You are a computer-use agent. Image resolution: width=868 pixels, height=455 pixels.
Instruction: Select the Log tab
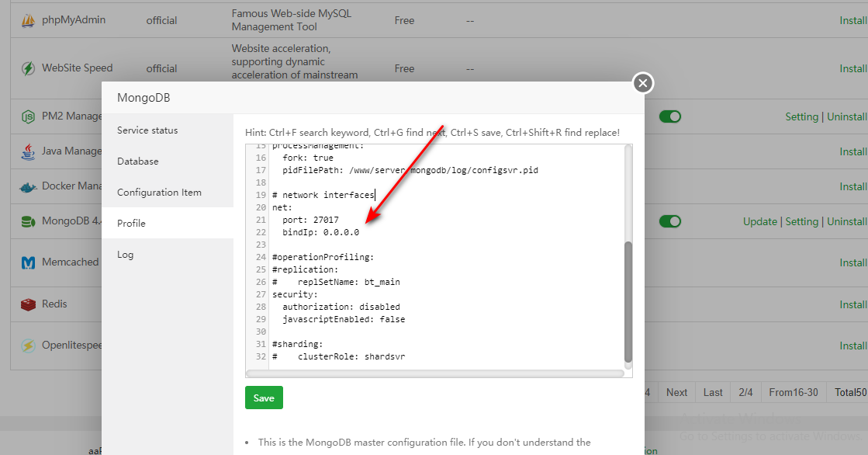pos(126,255)
